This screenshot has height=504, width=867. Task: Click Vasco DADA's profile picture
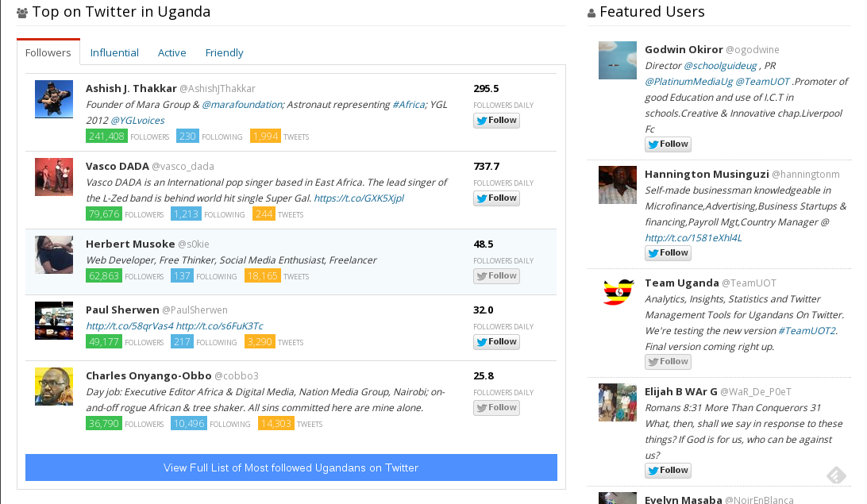(54, 177)
